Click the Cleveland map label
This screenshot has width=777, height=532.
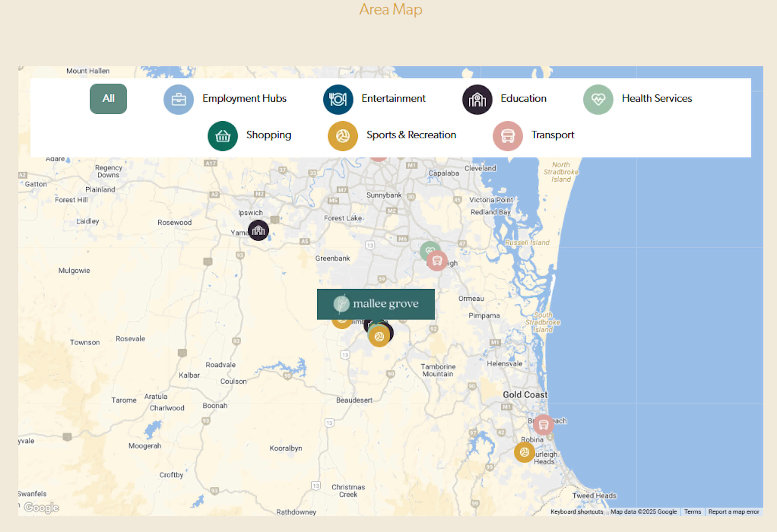pyautogui.click(x=480, y=168)
